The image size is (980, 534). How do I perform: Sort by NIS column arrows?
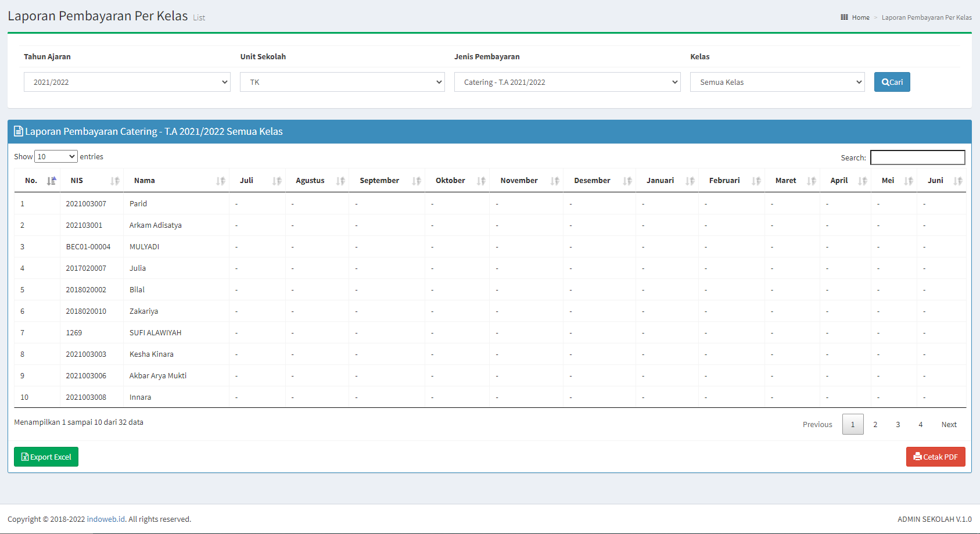pos(115,181)
